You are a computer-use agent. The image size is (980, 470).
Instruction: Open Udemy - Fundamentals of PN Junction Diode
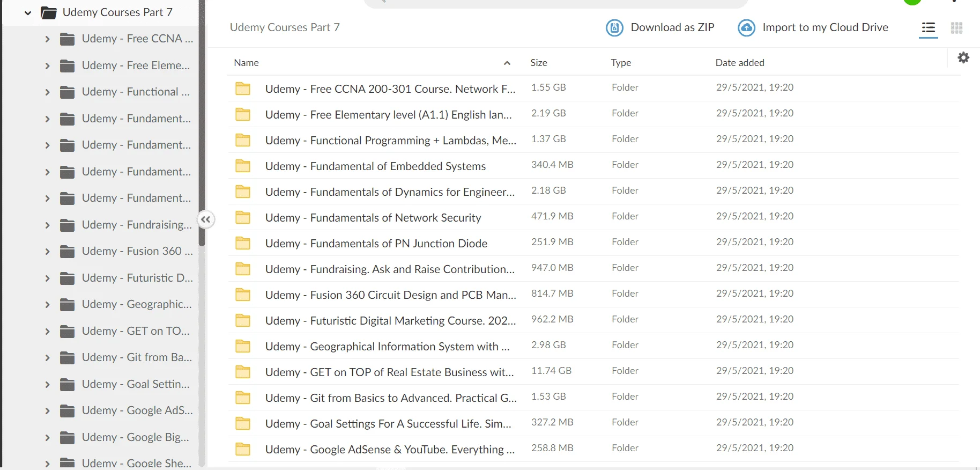tap(376, 244)
